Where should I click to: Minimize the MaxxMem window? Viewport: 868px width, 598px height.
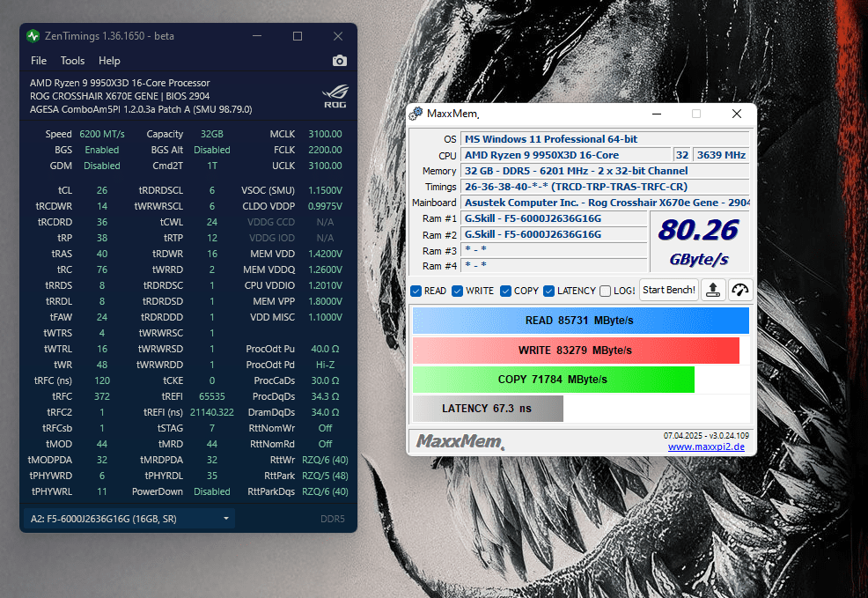[657, 114]
